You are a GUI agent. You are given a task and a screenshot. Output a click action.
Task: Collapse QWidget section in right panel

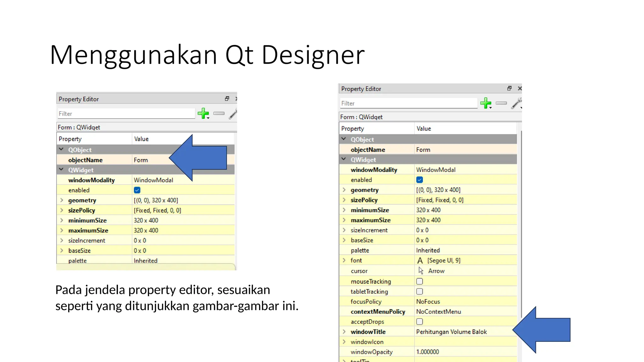(344, 159)
